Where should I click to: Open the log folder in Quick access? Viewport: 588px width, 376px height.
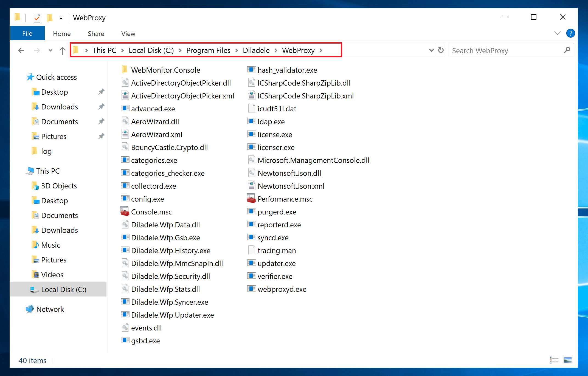click(x=46, y=151)
